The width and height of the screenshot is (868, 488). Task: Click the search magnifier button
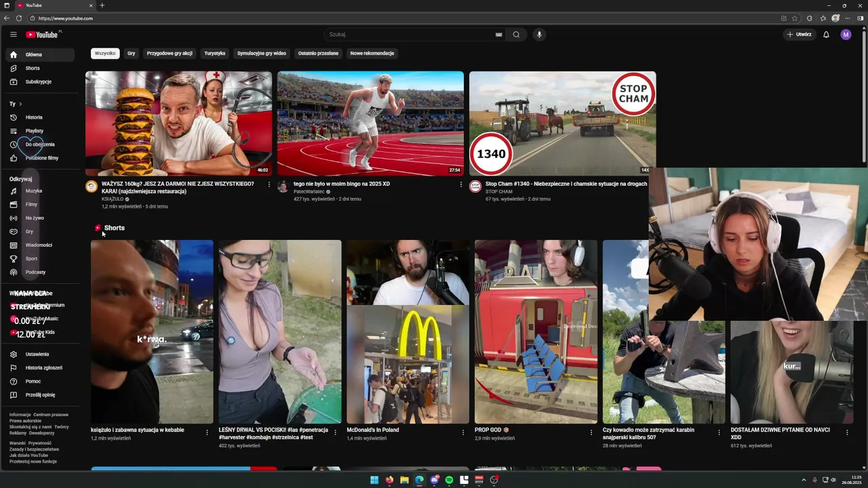(516, 35)
